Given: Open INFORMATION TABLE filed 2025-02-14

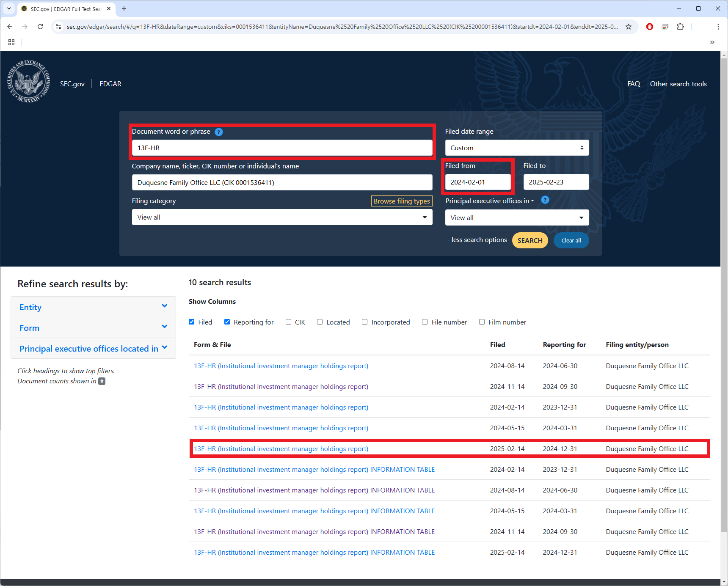Looking at the screenshot, I should (x=314, y=552).
